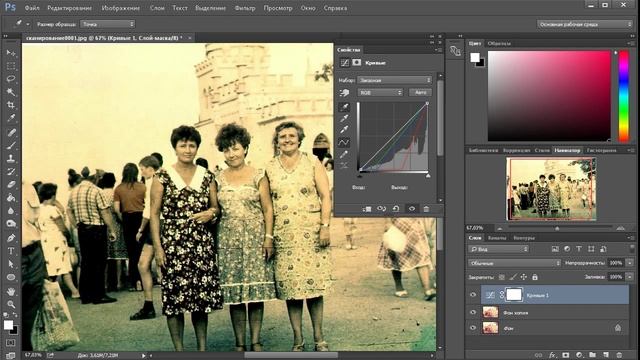Delete the adjustment with Properties trash icon
Viewport: 640px width, 360px height.
[426, 209]
